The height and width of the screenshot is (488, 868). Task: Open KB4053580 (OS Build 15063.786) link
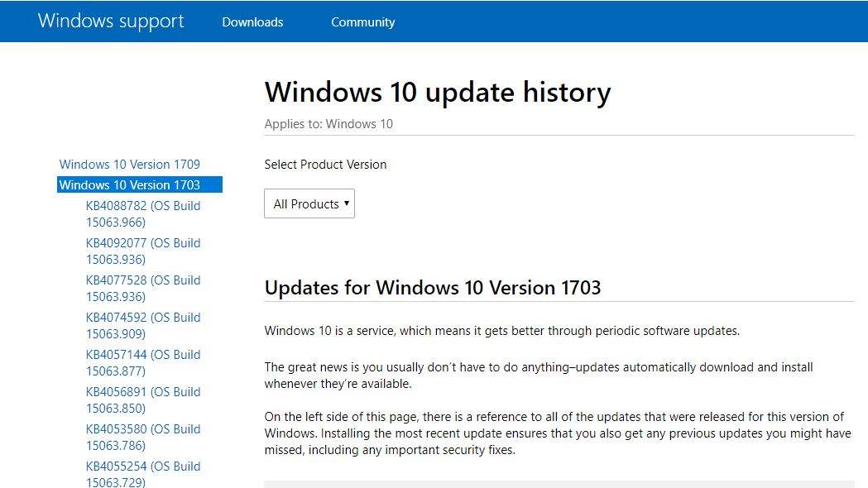pyautogui.click(x=143, y=437)
